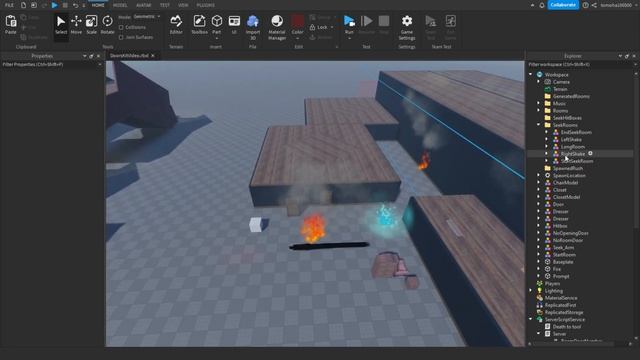The width and height of the screenshot is (640, 360).
Task: Expand the Music folder
Action: 538,103
